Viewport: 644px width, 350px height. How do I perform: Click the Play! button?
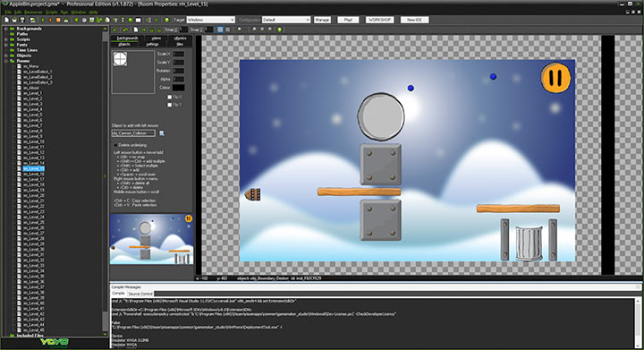pyautogui.click(x=348, y=20)
